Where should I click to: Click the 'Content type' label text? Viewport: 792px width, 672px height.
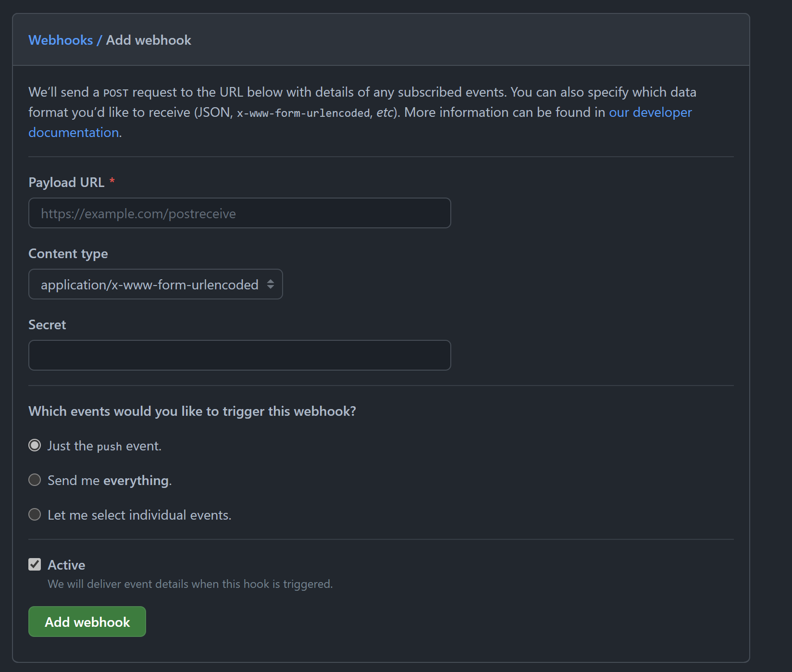click(x=68, y=253)
